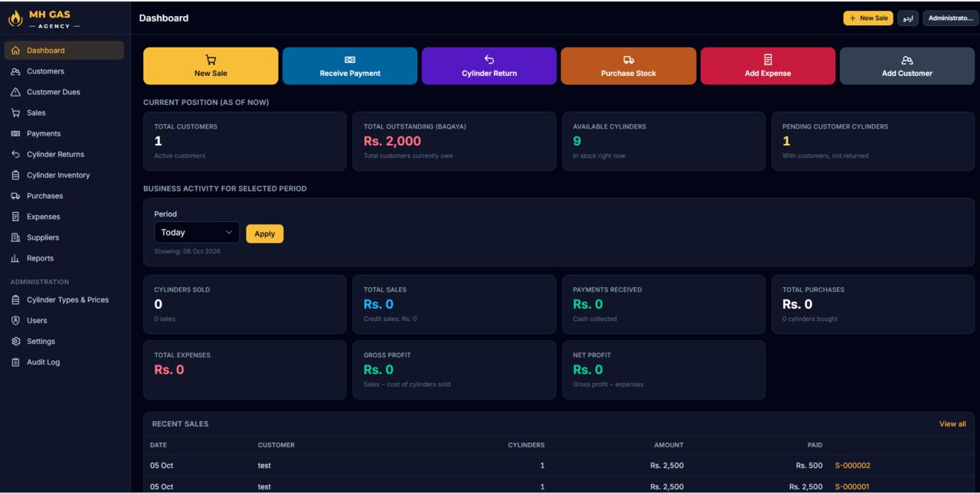Click the Customer Dues warning triangle icon
This screenshot has height=494, width=980.
pyautogui.click(x=15, y=92)
